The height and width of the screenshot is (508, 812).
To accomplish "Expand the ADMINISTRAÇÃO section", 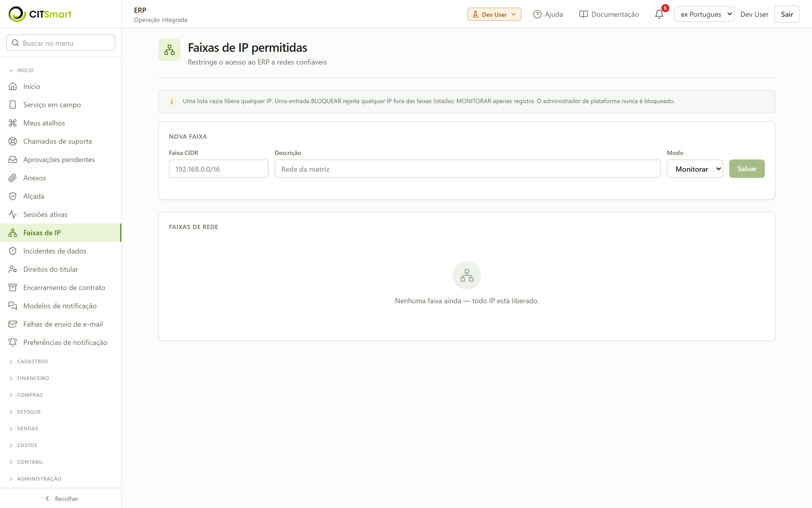I will point(36,479).
